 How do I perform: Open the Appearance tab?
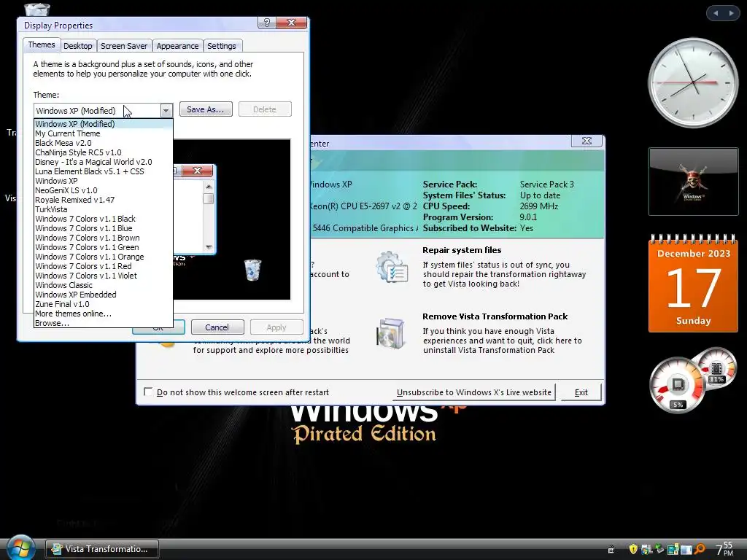177,46
